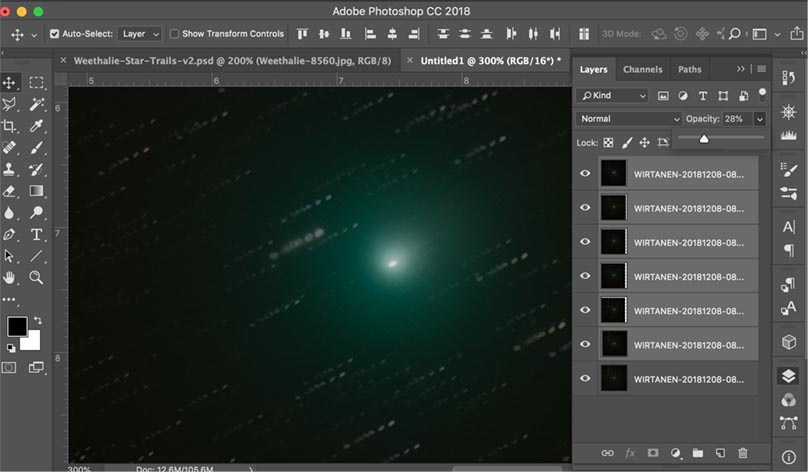Create a new group with folder icon
The width and height of the screenshot is (809, 472).
(x=698, y=453)
